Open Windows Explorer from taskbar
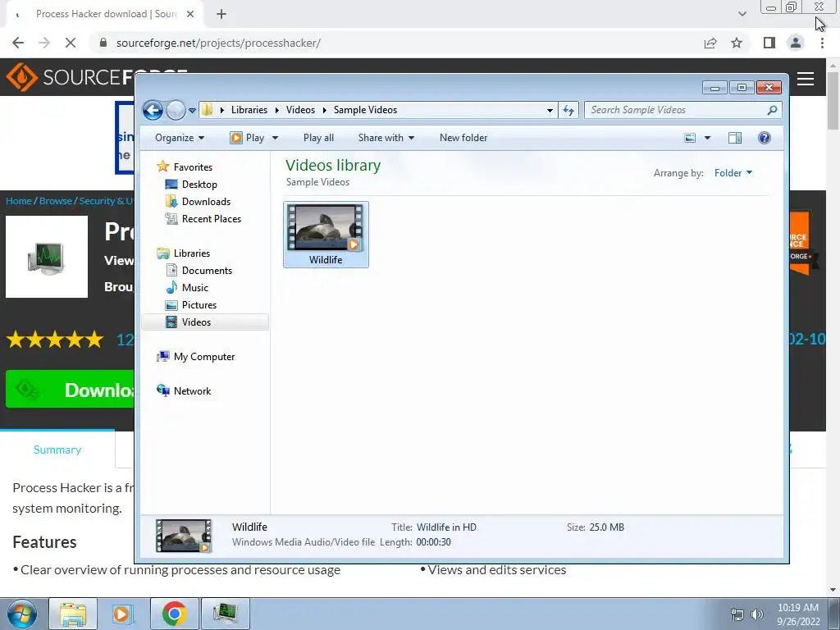 click(x=73, y=614)
